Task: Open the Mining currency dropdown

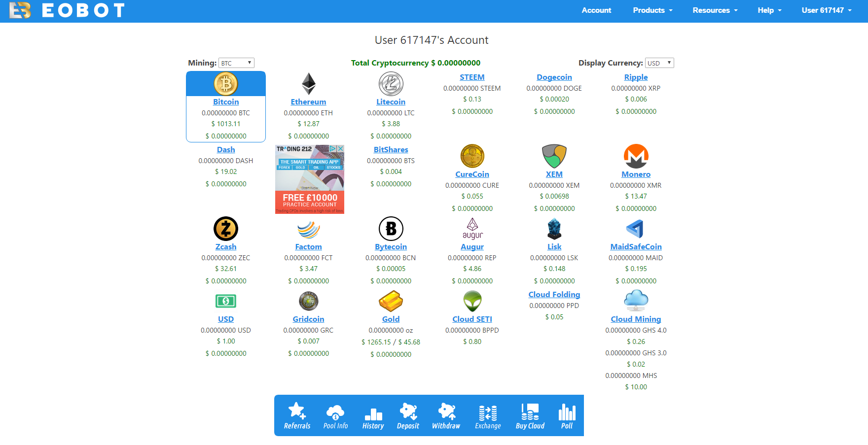Action: pos(236,63)
